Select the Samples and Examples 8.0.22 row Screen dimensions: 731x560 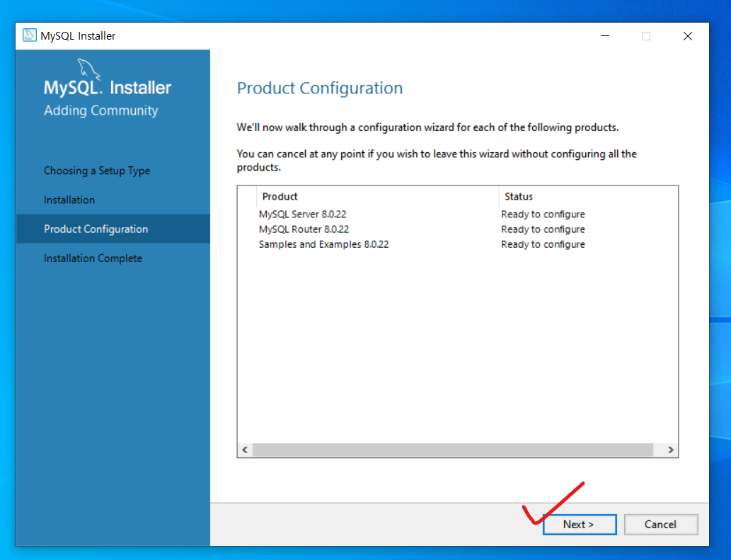pos(458,244)
